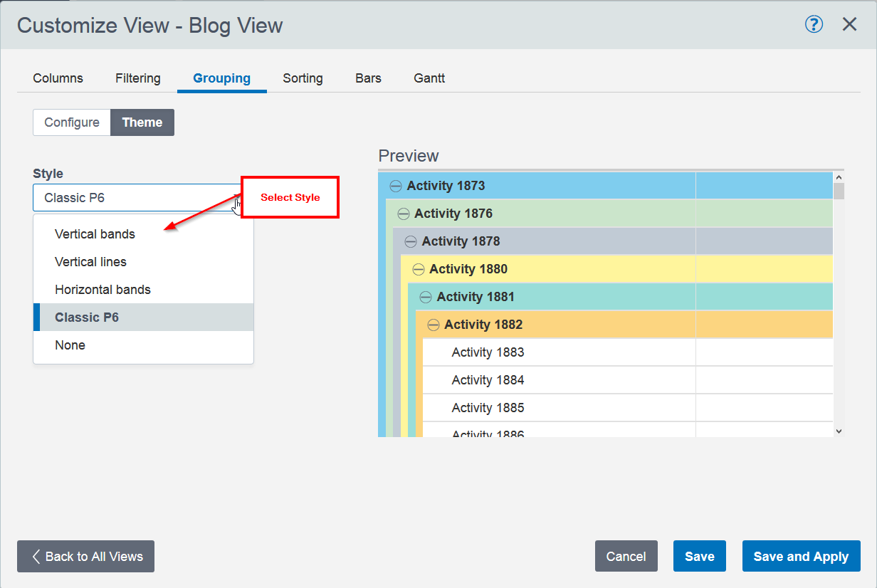Open the help question mark icon
Viewport: 877px width, 588px height.
pos(814,25)
